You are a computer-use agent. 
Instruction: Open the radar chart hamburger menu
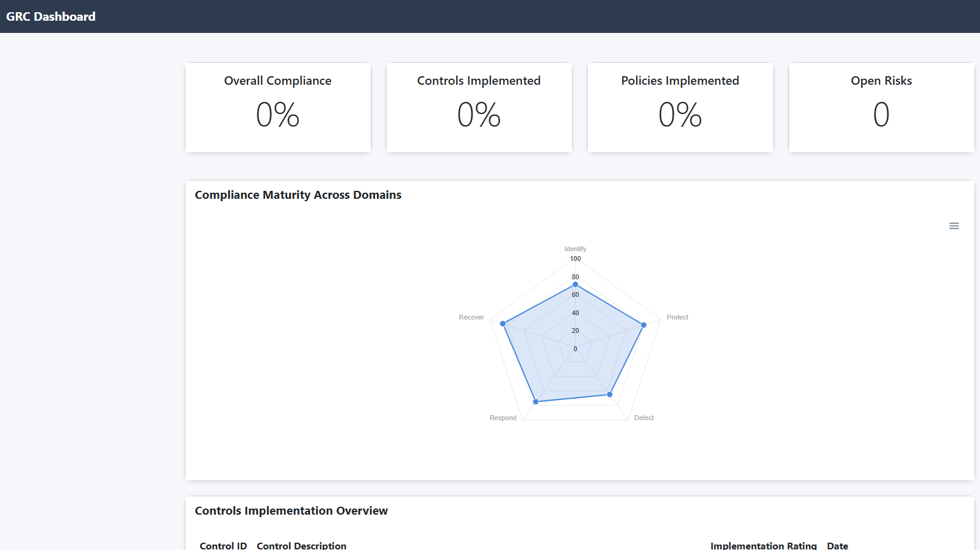[954, 226]
